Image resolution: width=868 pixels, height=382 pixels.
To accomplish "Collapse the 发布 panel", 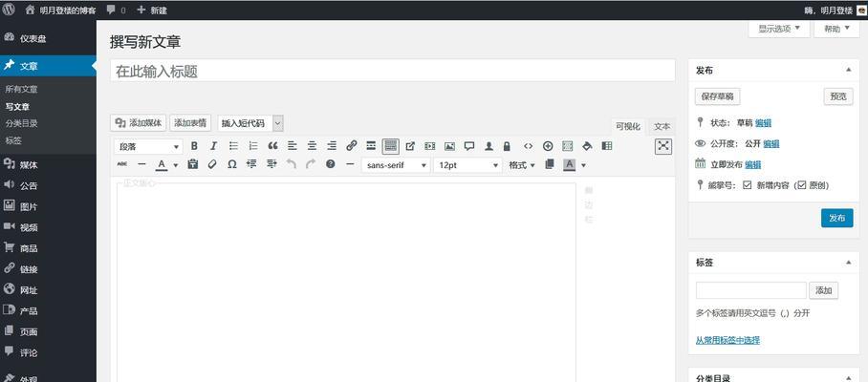I will click(849, 71).
